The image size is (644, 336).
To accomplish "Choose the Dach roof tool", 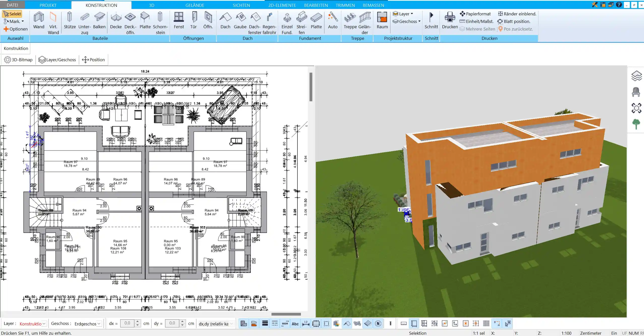I will [225, 20].
